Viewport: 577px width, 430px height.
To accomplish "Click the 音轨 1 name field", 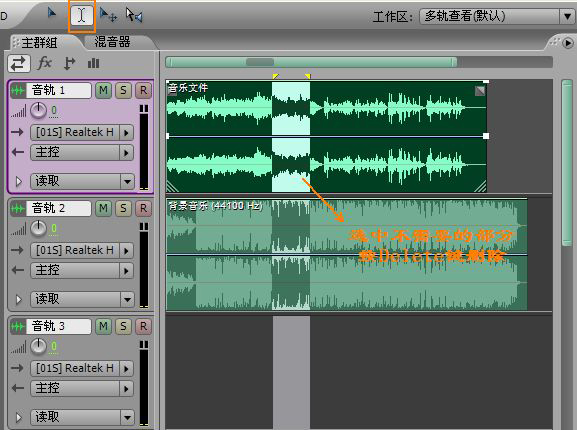I will coord(59,90).
